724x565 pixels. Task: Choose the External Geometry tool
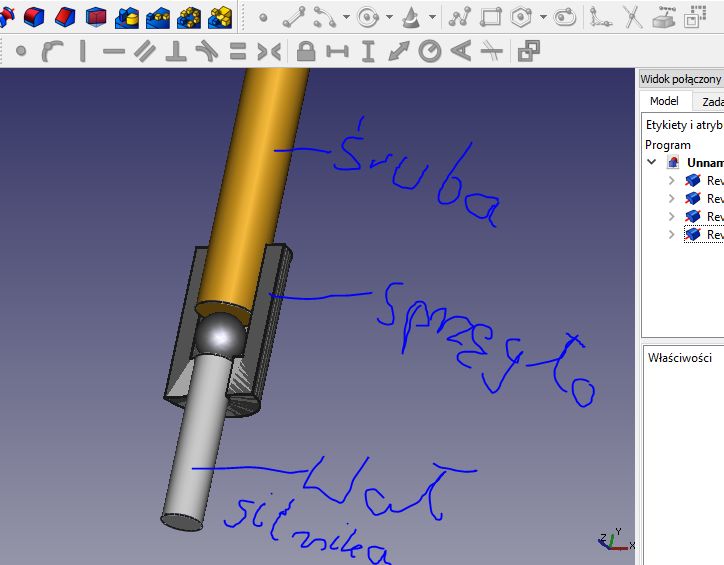click(x=664, y=18)
